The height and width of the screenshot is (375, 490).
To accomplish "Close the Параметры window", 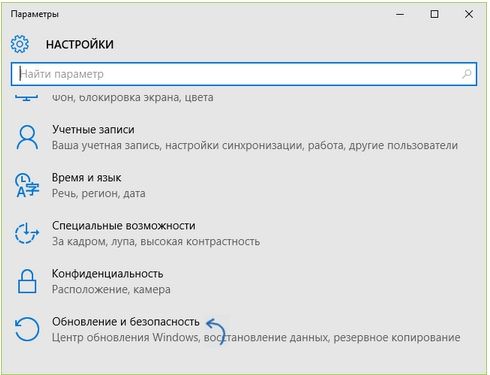I will [469, 14].
